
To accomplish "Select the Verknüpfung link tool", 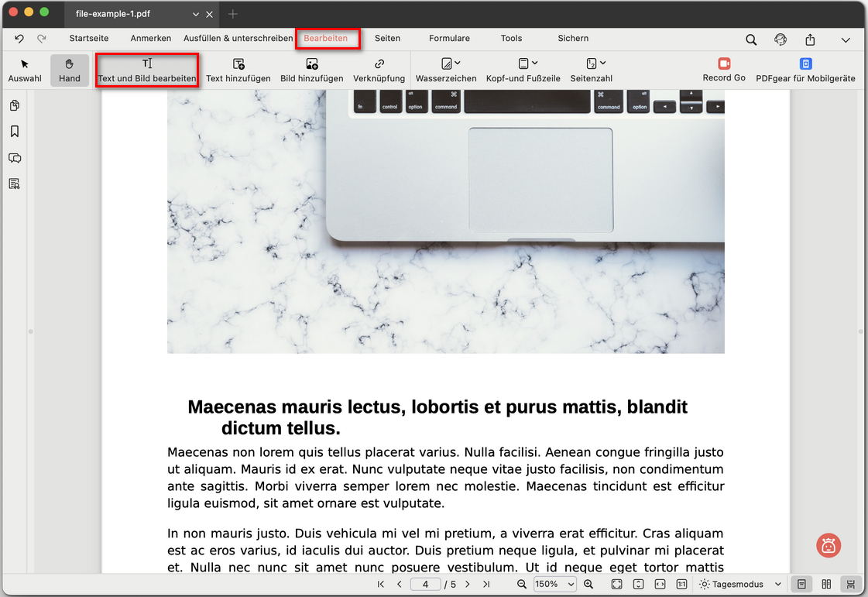I will 379,70.
